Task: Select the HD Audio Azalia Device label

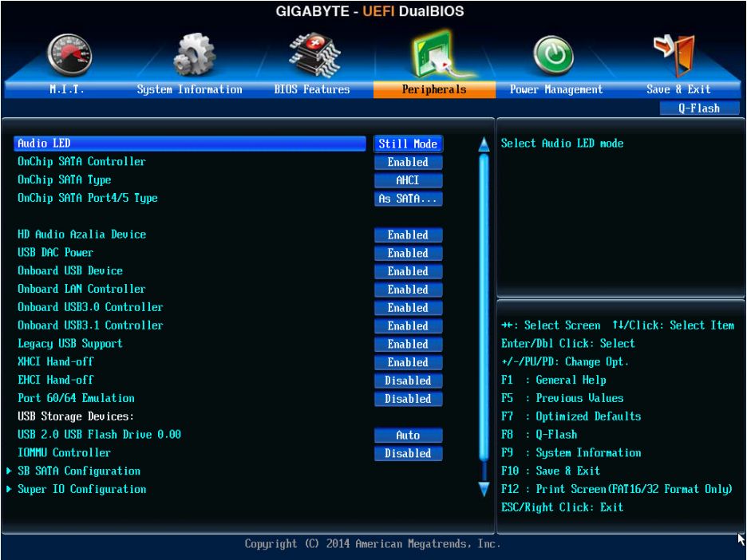Action: [82, 235]
